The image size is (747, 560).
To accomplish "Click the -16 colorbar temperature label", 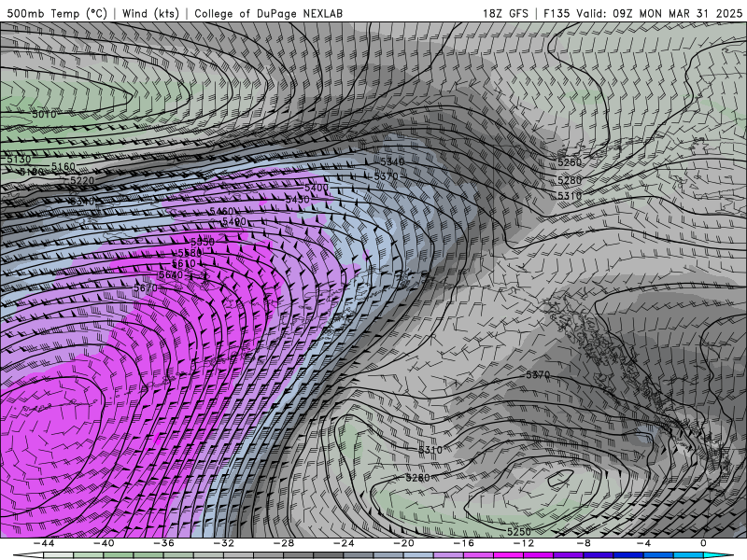I will point(464,543).
